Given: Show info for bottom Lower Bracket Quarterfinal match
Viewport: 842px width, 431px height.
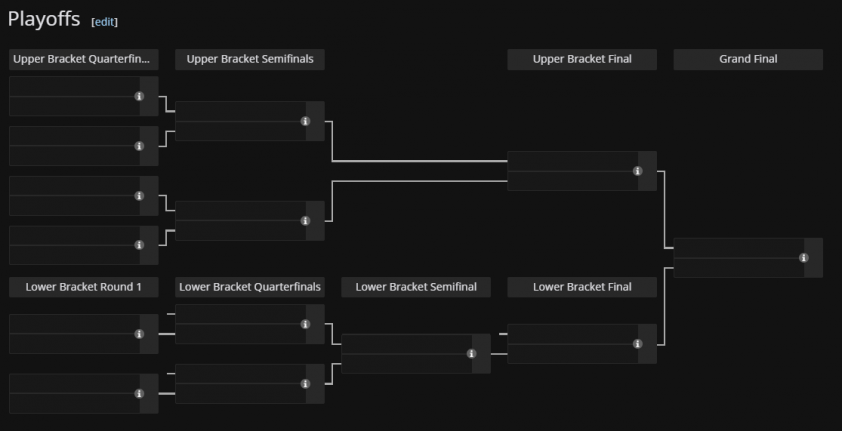Looking at the screenshot, I should tap(306, 384).
